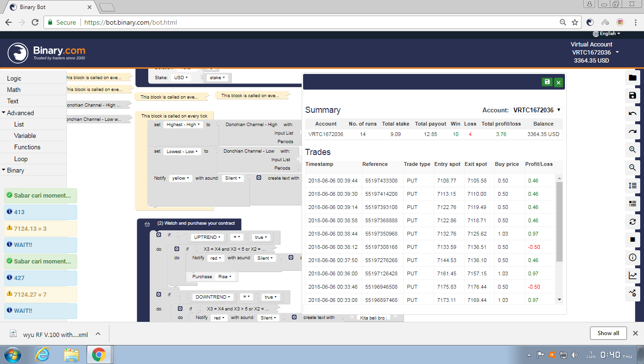The height and width of the screenshot is (364, 644).
Task: Open the Lowest - Low variable dropdown
Action: 182,152
